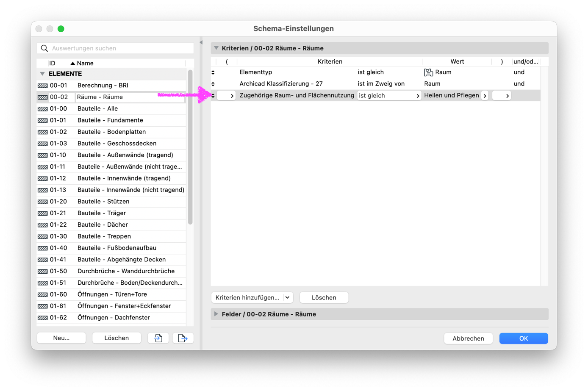Expand the Felder / 00-02 Räume panel

click(x=216, y=314)
